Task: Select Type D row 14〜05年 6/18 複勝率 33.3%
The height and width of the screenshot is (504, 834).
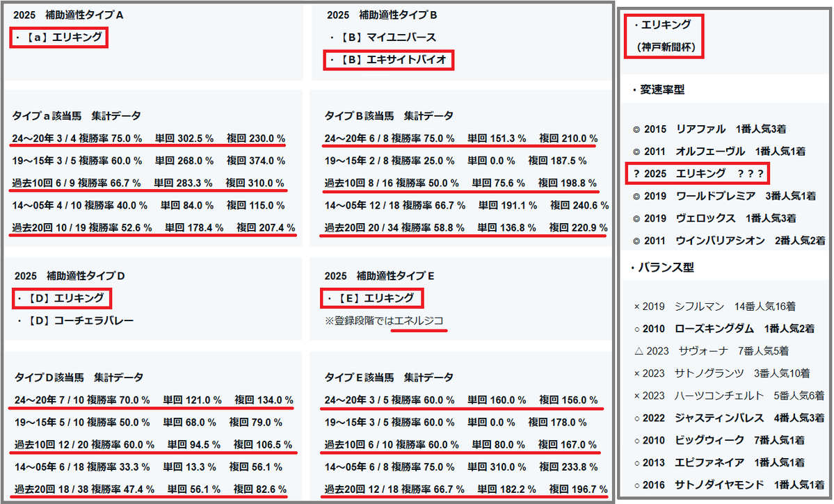Action: tap(148, 466)
